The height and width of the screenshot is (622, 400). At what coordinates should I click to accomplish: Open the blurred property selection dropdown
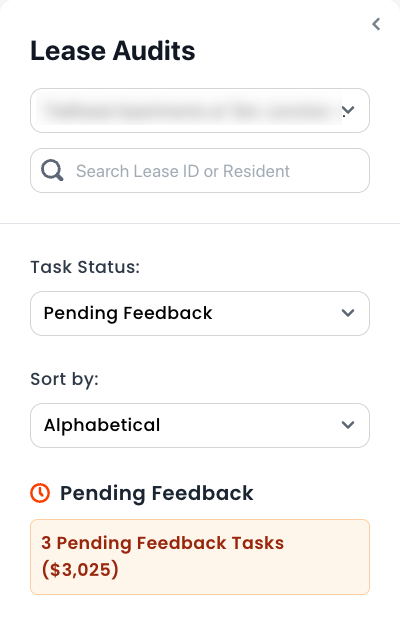[200, 111]
